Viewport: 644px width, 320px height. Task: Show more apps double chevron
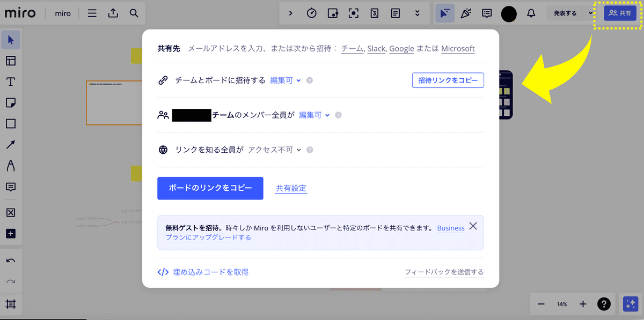pos(416,13)
